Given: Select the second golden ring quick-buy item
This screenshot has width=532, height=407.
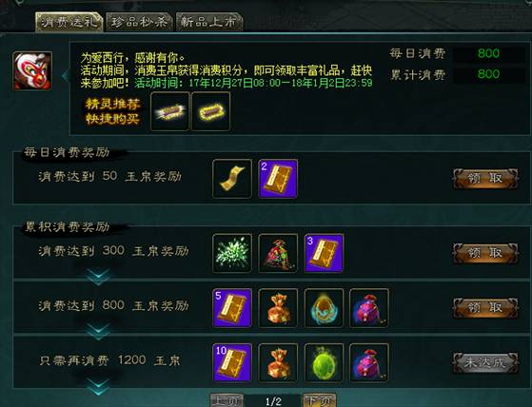Looking at the screenshot, I should [211, 111].
